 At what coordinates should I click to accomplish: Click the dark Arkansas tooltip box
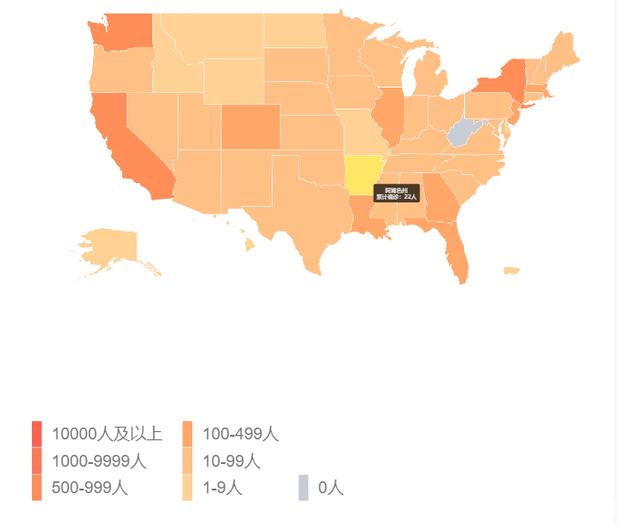(396, 193)
